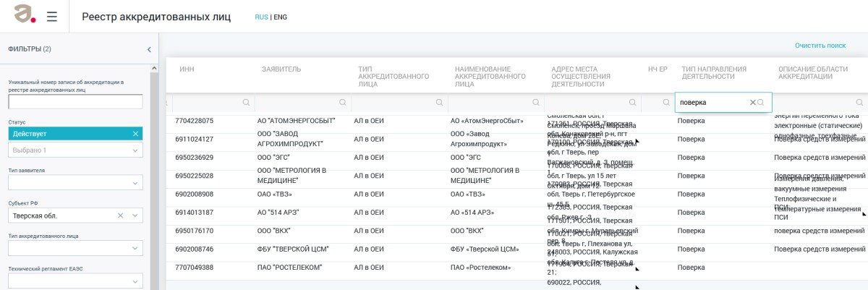Open the Технический регламент ЕАЭС dropdown
The image size is (868, 290).
point(135,281)
